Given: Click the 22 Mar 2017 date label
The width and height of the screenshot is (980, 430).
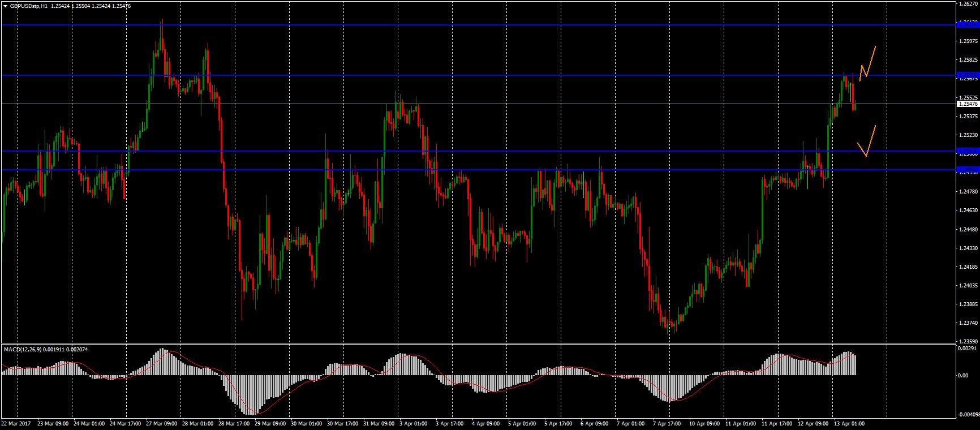Looking at the screenshot, I should tap(16, 423).
